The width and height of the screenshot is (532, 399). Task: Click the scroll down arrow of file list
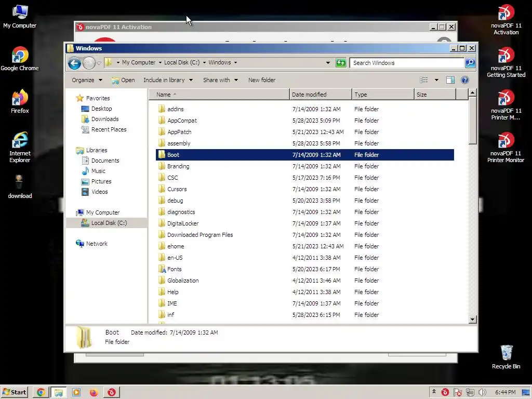point(472,320)
